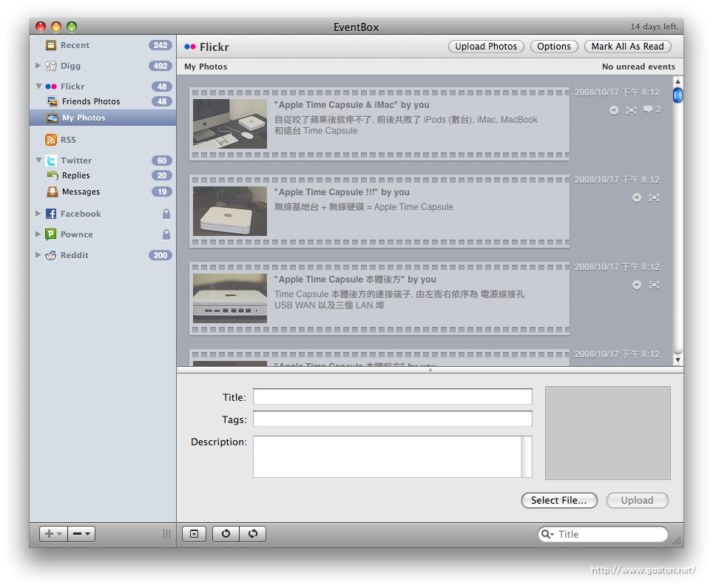Open Flickr Options
Viewport: 713px width, 588px height.
point(554,47)
